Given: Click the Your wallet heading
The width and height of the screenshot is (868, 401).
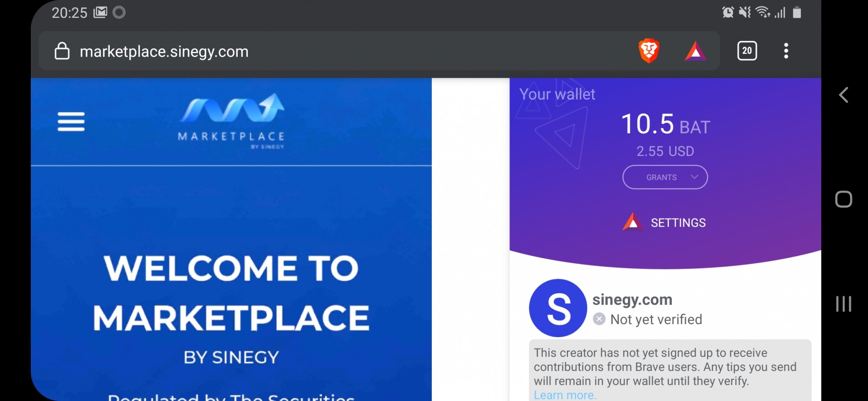Looking at the screenshot, I should pos(557,94).
